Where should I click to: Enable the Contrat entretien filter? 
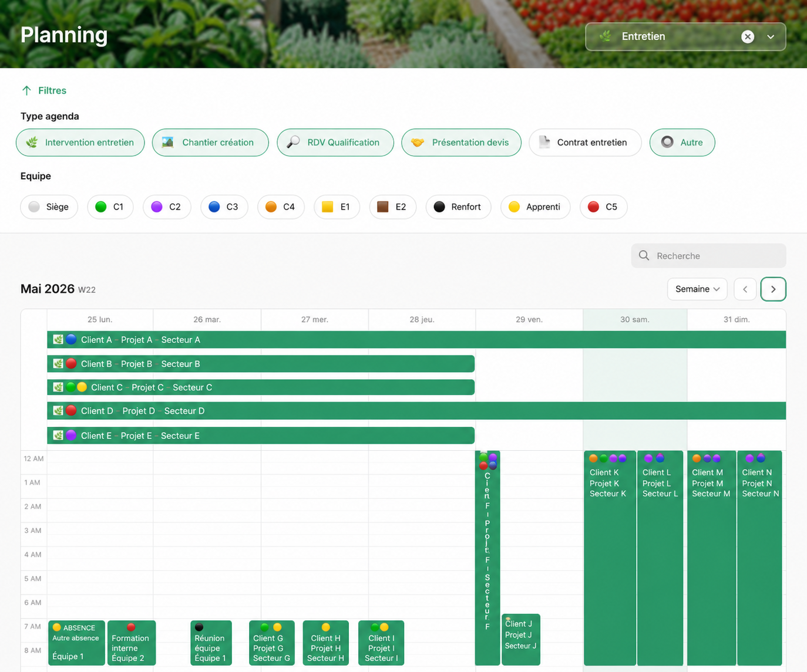click(585, 143)
